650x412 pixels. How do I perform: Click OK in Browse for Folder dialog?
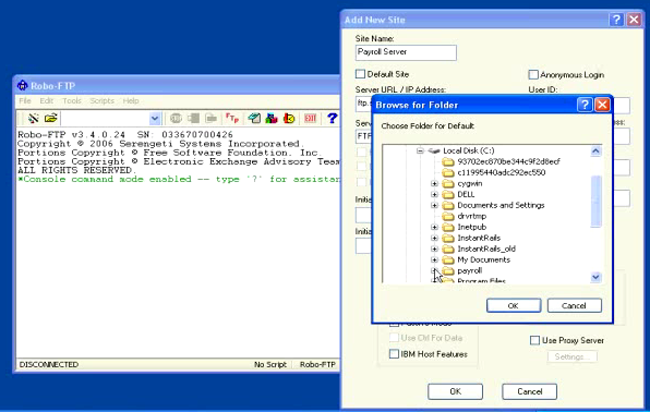click(513, 305)
